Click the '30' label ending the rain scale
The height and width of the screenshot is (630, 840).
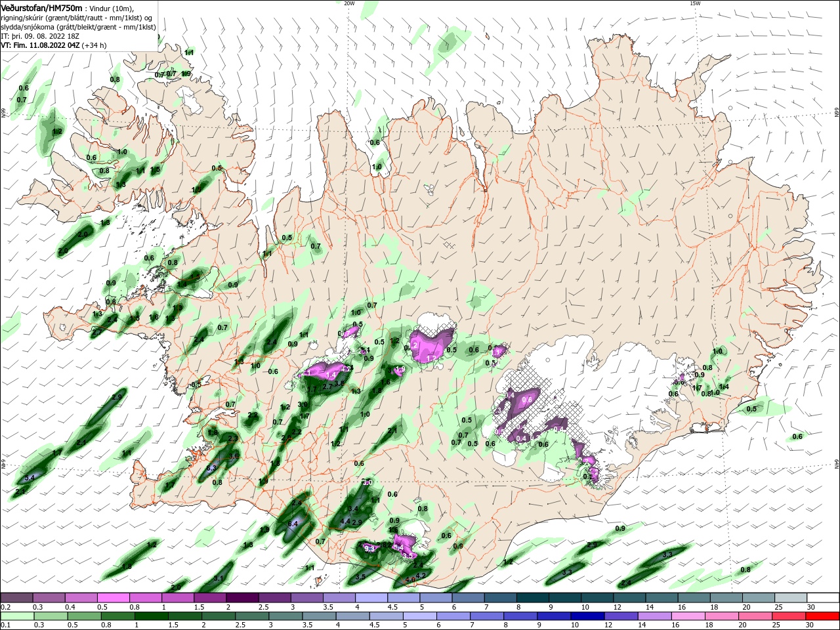810,625
